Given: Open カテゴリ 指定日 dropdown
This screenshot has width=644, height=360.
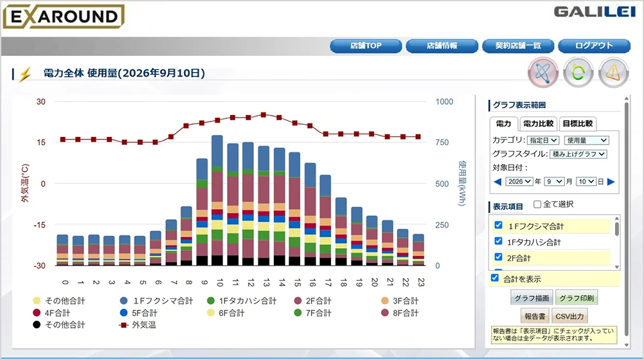Looking at the screenshot, I should [543, 140].
